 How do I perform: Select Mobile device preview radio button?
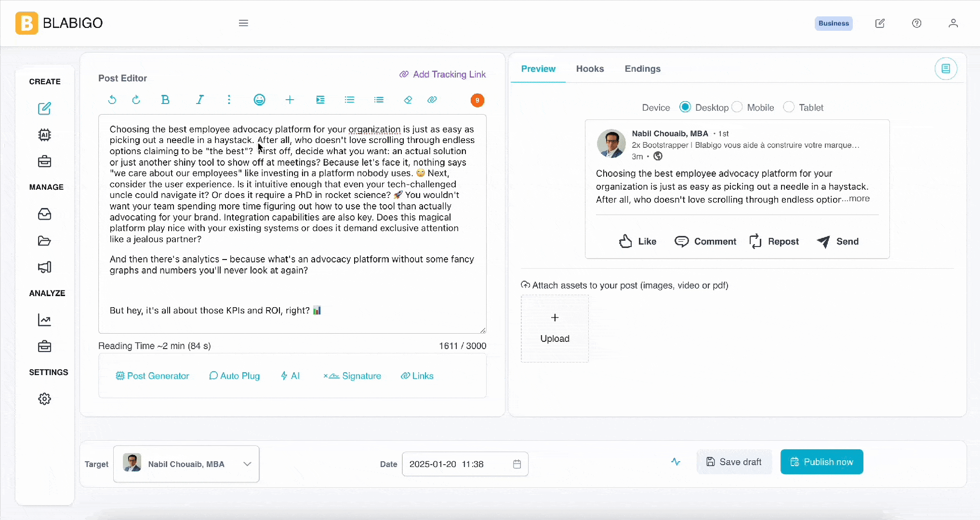pos(738,107)
